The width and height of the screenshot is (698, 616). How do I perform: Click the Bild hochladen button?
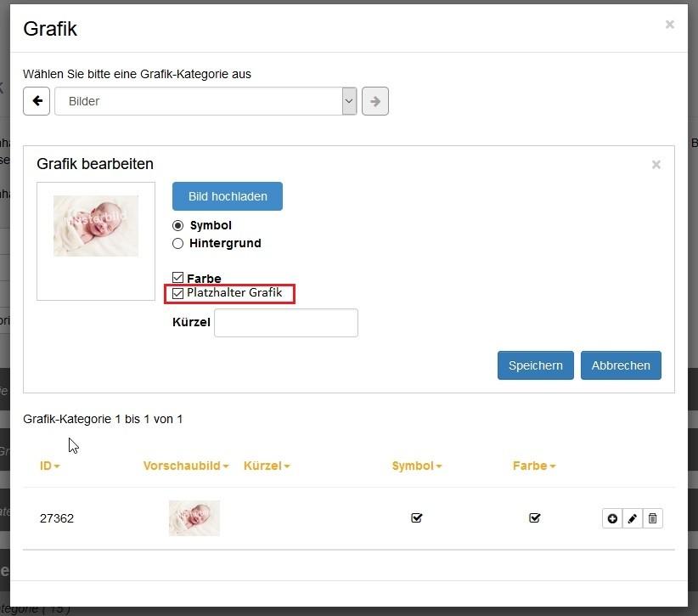(228, 196)
